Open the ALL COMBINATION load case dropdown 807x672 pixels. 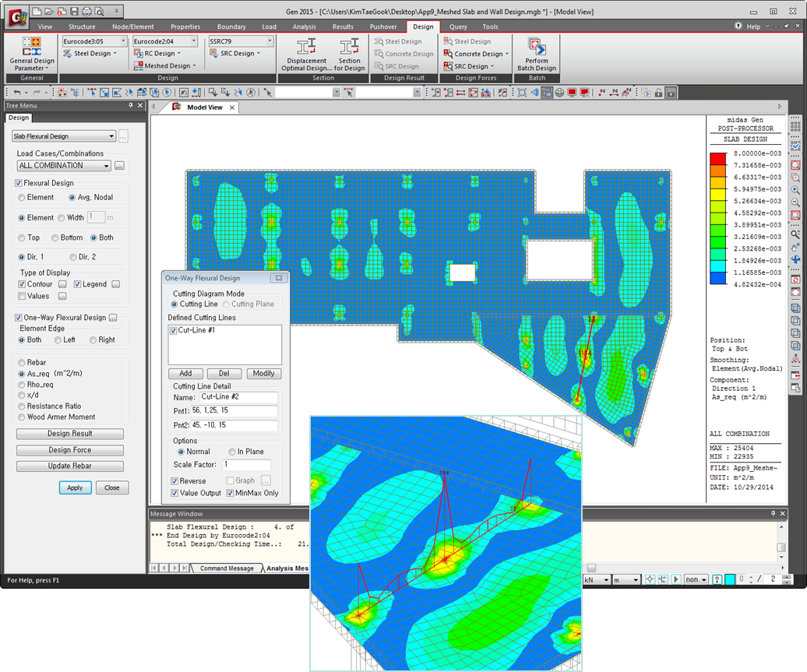tap(64, 166)
